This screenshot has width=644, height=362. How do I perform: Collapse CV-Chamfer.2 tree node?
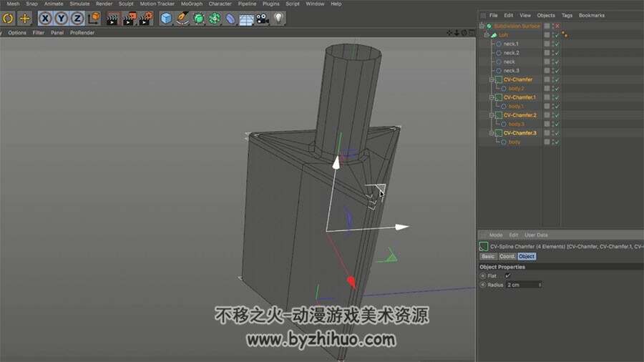click(x=492, y=115)
